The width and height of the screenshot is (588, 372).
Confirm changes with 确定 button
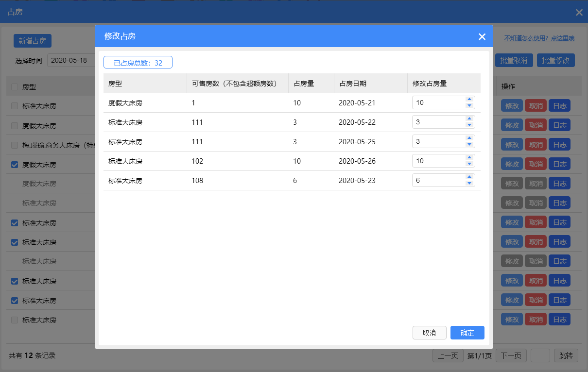(x=467, y=333)
